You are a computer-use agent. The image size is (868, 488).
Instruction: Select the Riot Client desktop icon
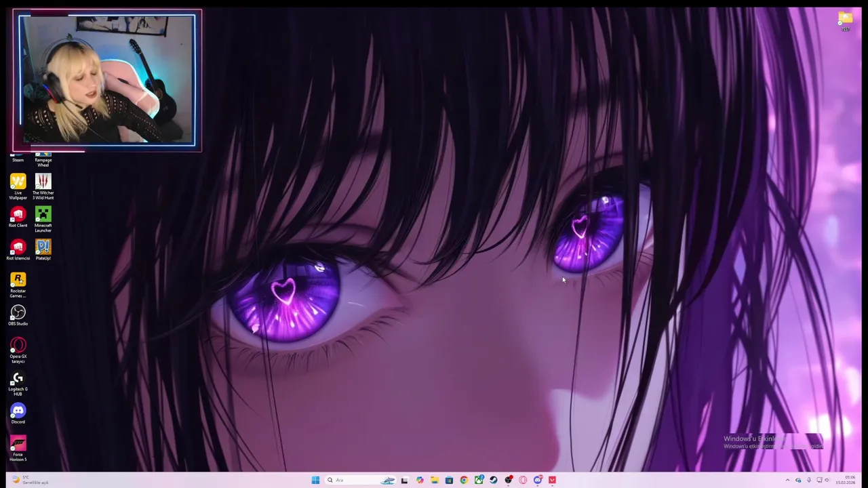click(18, 218)
